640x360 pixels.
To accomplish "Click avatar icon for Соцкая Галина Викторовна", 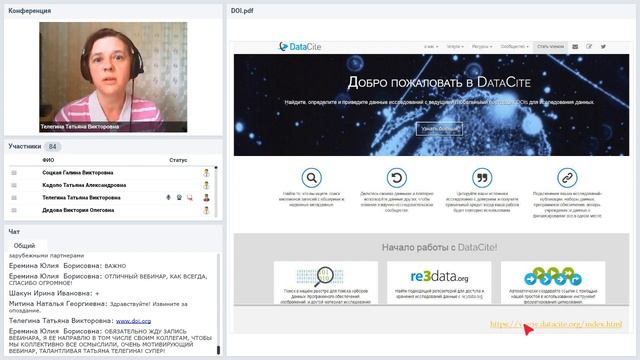I will click(x=207, y=173).
